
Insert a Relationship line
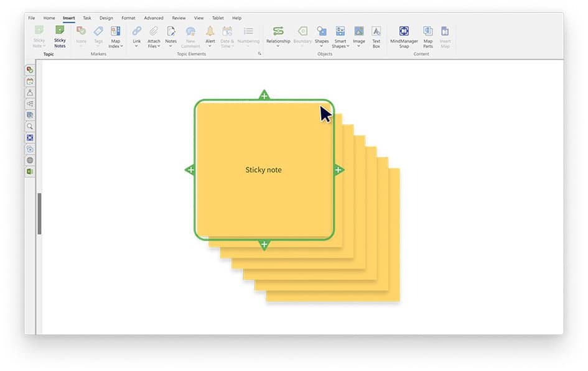click(278, 35)
